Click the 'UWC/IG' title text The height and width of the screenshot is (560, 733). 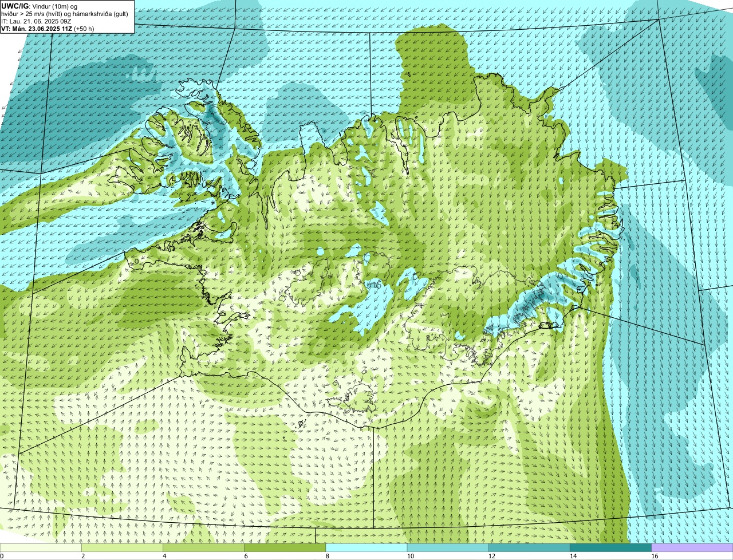[x=15, y=6]
